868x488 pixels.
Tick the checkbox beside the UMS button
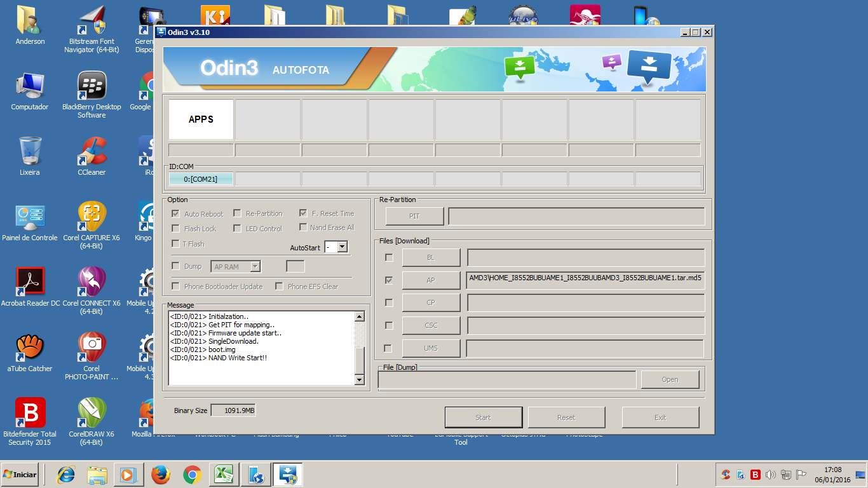tap(389, 348)
